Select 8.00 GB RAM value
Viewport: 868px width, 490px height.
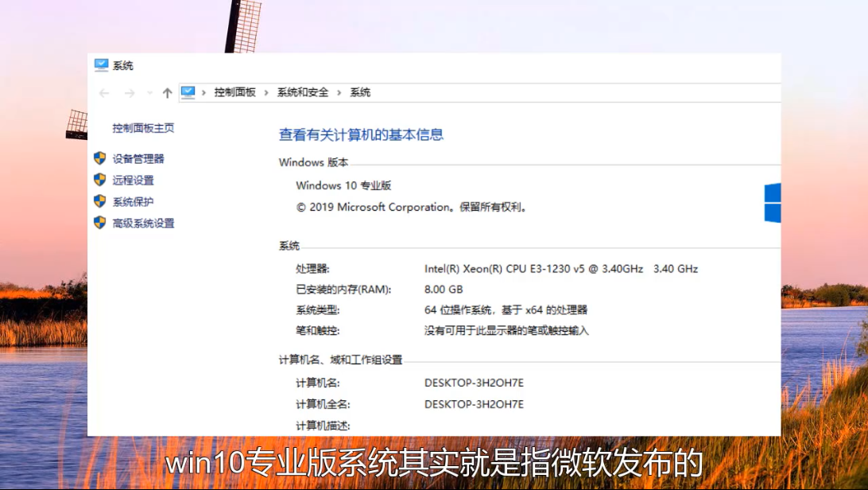click(x=444, y=289)
